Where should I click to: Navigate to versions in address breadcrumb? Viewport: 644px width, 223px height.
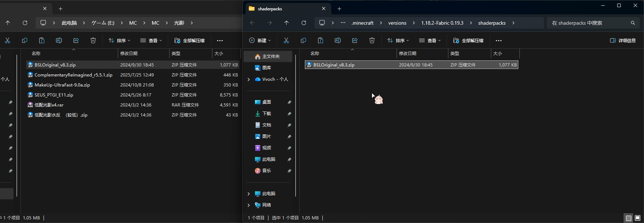397,23
